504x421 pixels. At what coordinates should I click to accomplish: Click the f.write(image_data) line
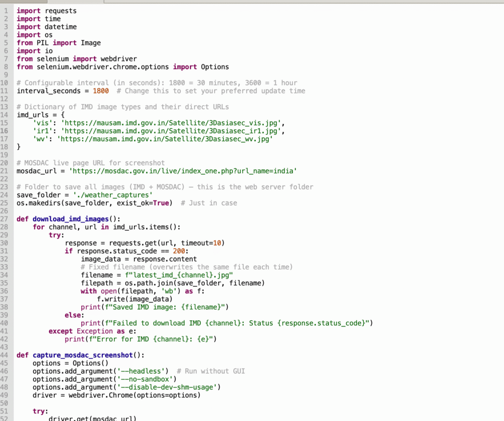pyautogui.click(x=135, y=300)
